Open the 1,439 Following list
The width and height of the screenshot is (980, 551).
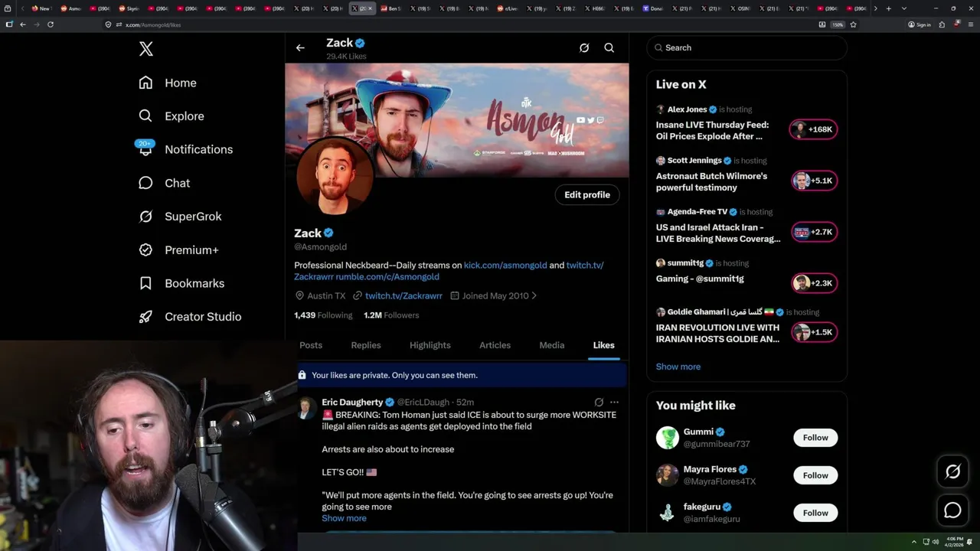tap(323, 315)
